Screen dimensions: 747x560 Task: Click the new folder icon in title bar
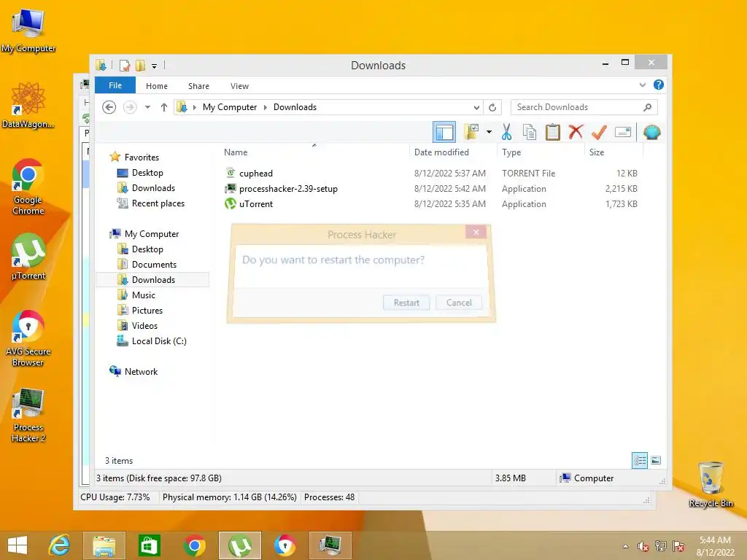(x=141, y=65)
